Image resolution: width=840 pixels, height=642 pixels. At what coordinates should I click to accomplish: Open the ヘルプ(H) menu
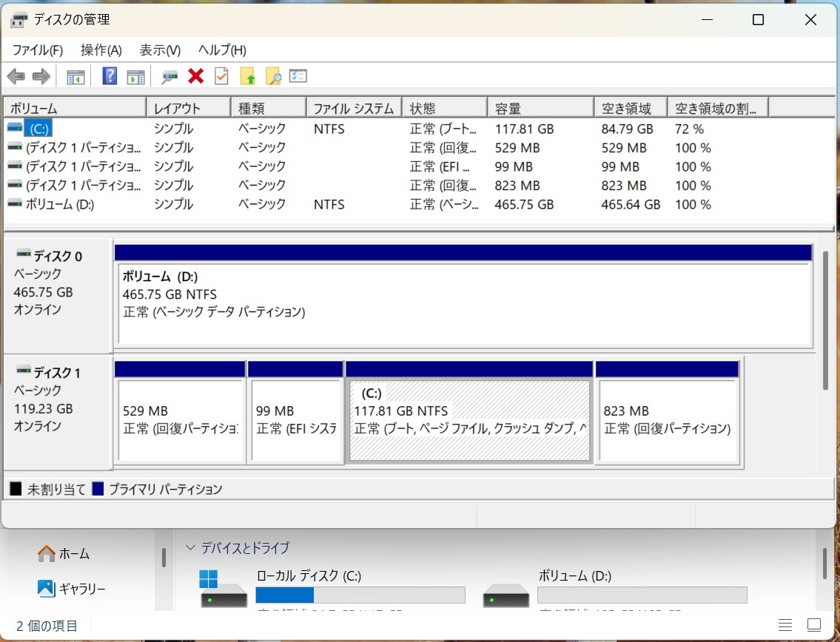[222, 50]
